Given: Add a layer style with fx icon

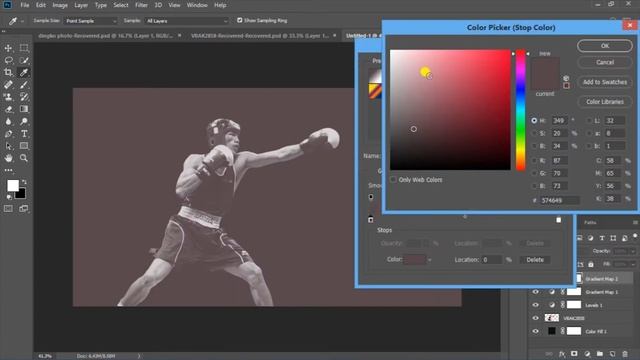Looking at the screenshot, I should tap(562, 354).
